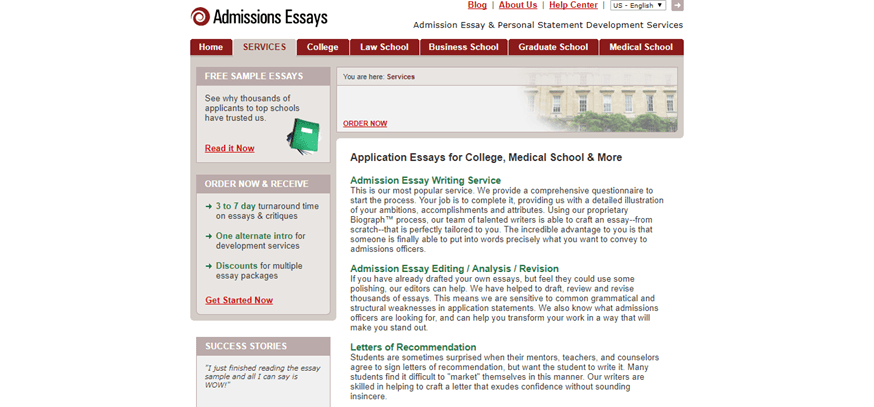
Task: Click the arrow bullet beside 'One alternate intro'
Action: [x=208, y=236]
